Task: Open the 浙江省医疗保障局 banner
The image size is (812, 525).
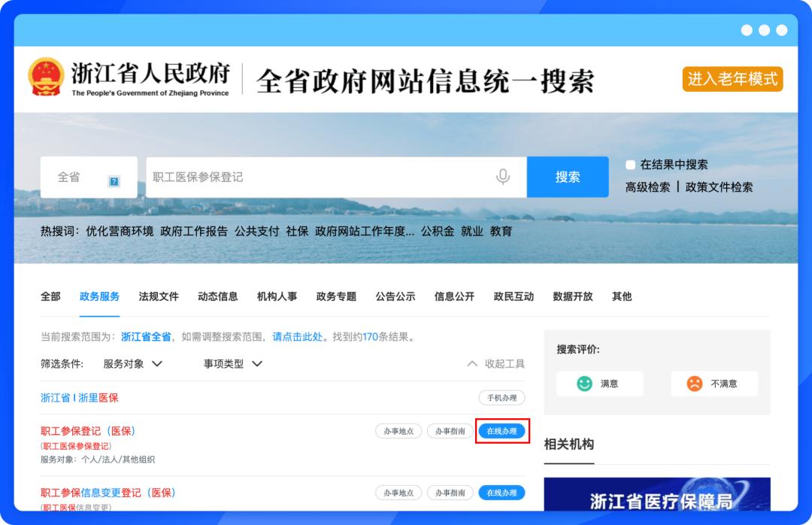Action: point(657,494)
